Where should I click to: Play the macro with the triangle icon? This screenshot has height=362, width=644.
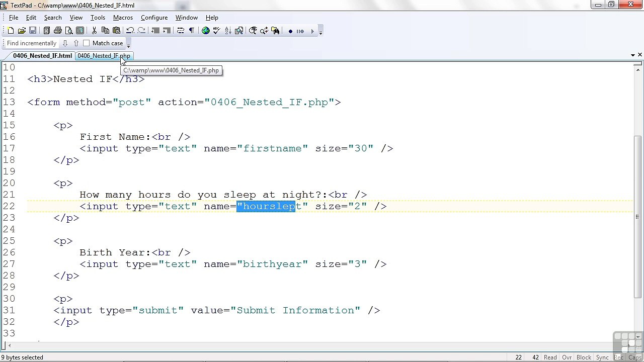(x=312, y=31)
